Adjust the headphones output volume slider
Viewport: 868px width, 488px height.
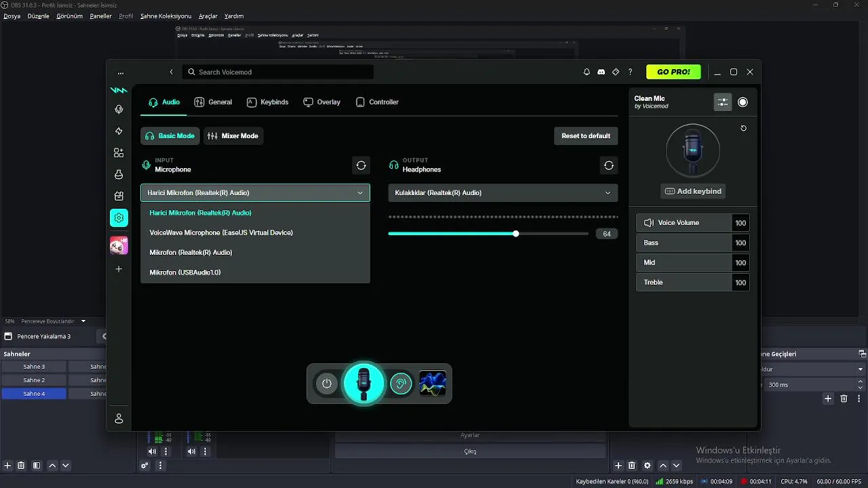(488, 234)
